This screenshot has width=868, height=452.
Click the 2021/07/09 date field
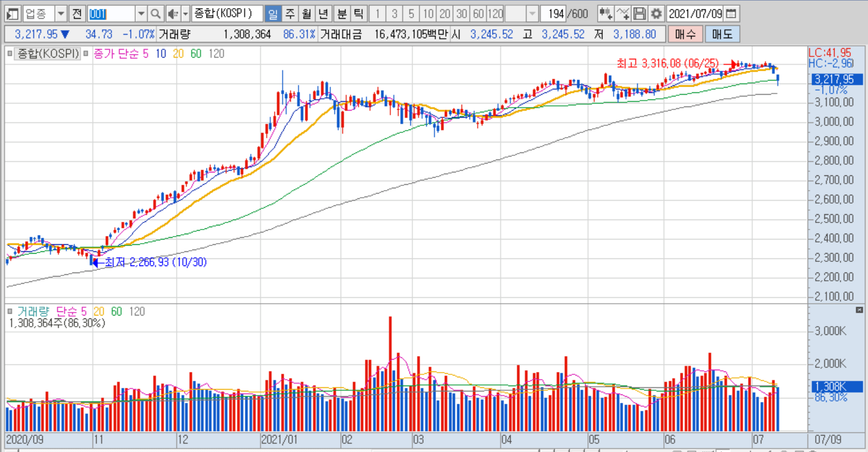(x=695, y=14)
